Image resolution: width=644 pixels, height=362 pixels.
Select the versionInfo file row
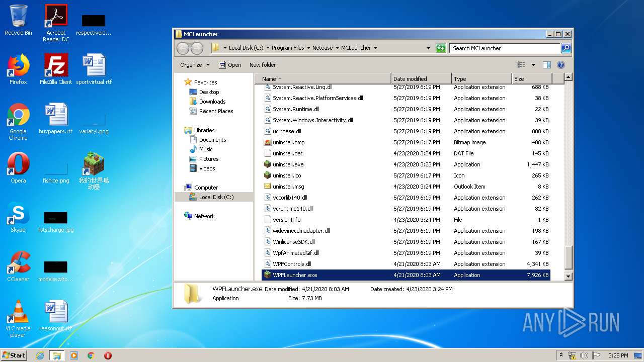pos(406,220)
